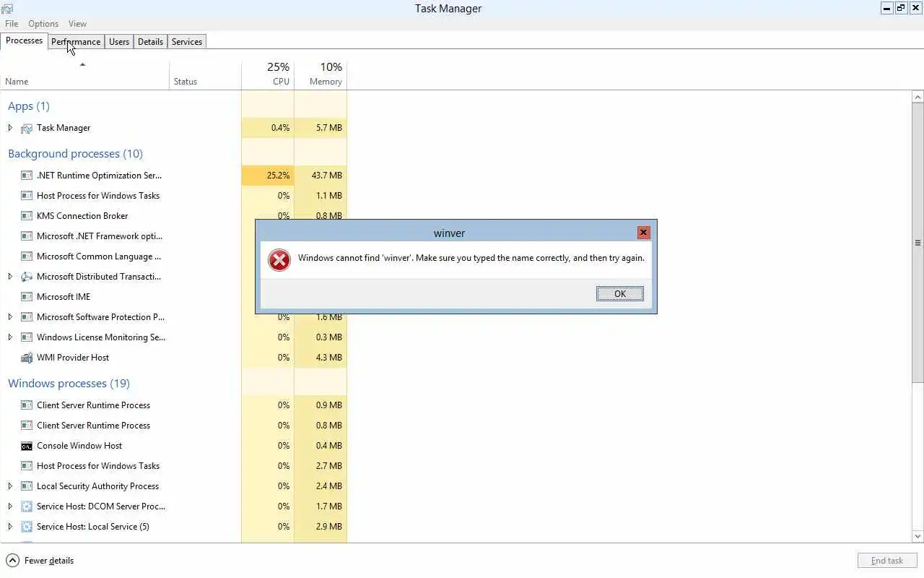Viewport: 924px width, 578px height.
Task: Click the Windows License Monitoring Service icon
Action: click(x=27, y=337)
